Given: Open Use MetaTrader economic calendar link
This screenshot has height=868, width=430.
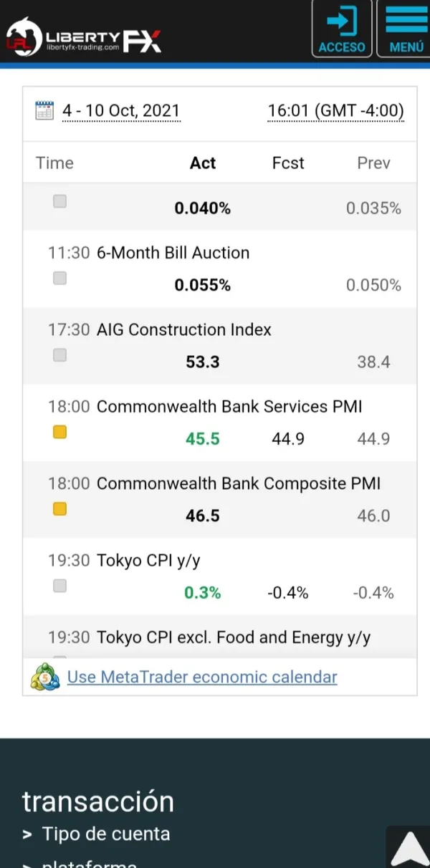Looking at the screenshot, I should point(202,677).
